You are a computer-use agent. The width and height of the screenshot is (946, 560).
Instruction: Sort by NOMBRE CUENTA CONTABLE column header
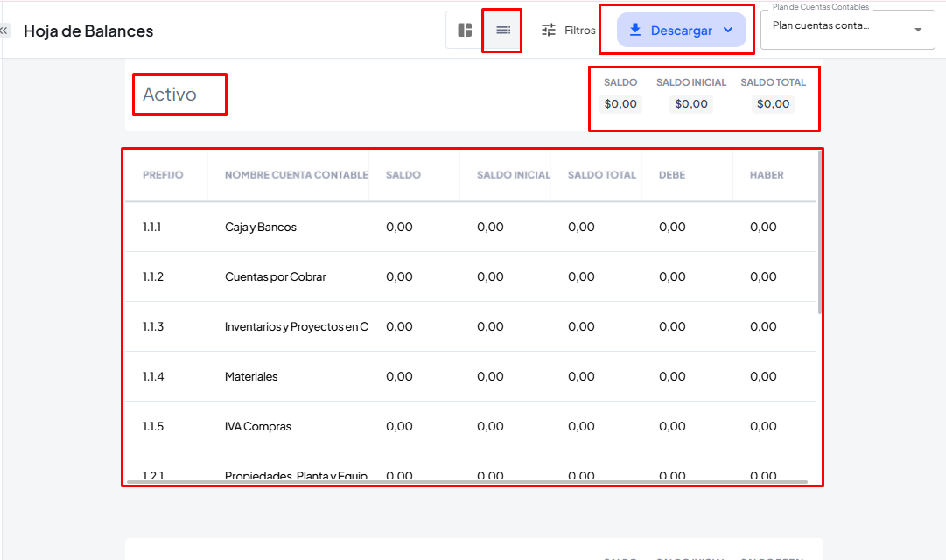(297, 175)
